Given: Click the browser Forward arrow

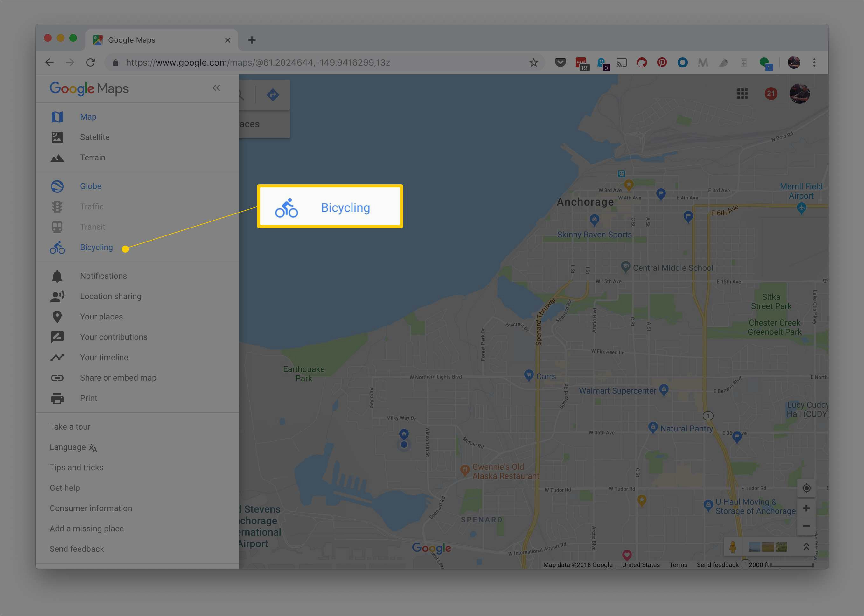Looking at the screenshot, I should pos(70,63).
